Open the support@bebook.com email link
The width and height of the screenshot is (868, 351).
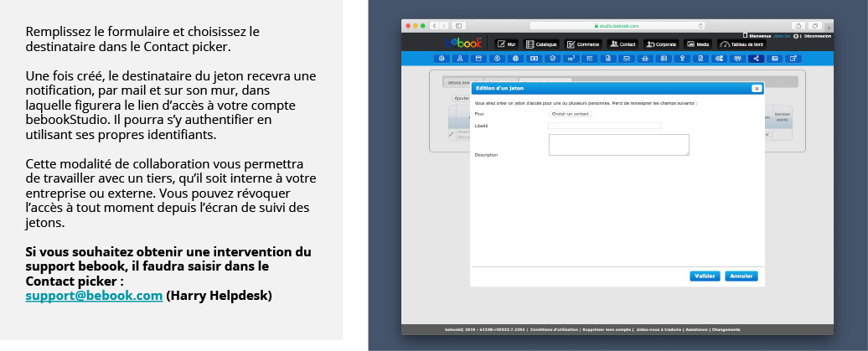pos(94,296)
